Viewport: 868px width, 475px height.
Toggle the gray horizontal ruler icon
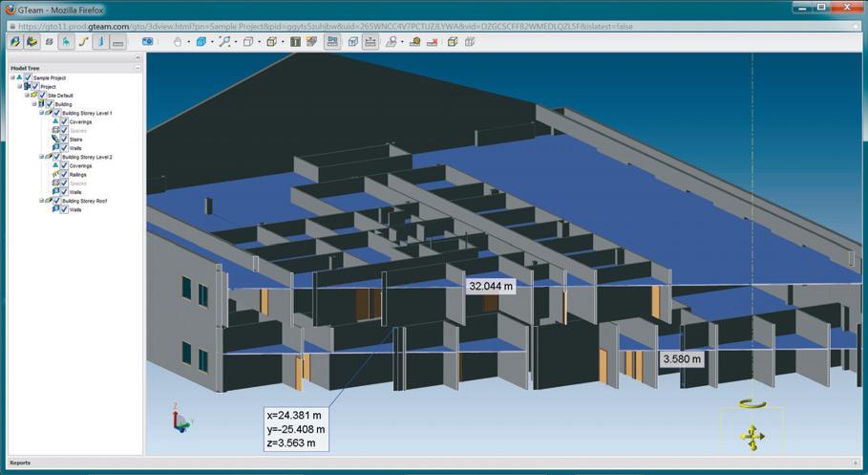point(117,41)
